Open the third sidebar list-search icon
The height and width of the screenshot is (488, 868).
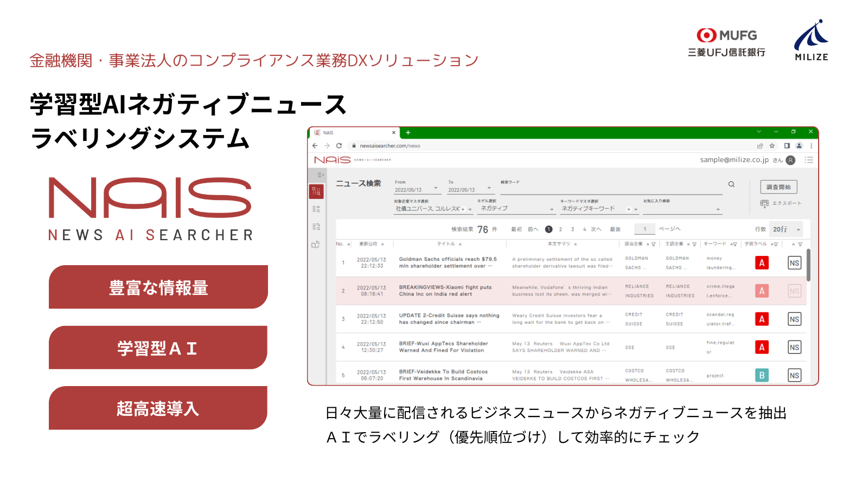point(316,227)
